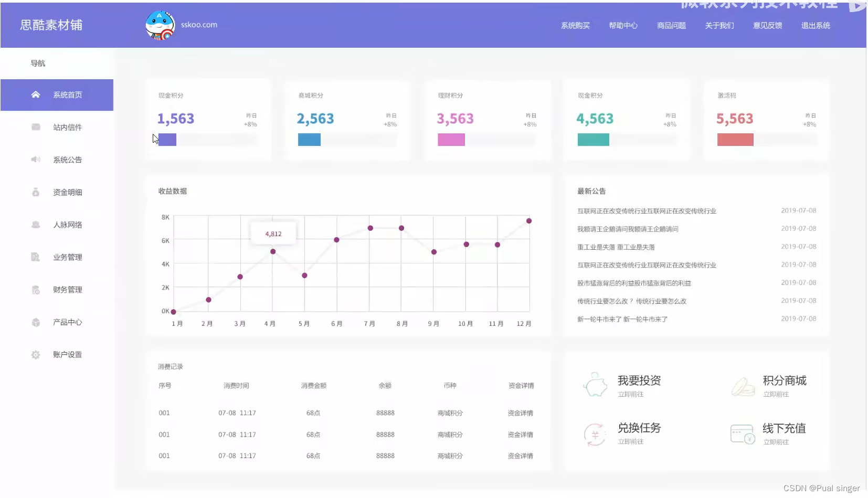Open 业务管理 in the sidebar
868x498 pixels.
57,258
